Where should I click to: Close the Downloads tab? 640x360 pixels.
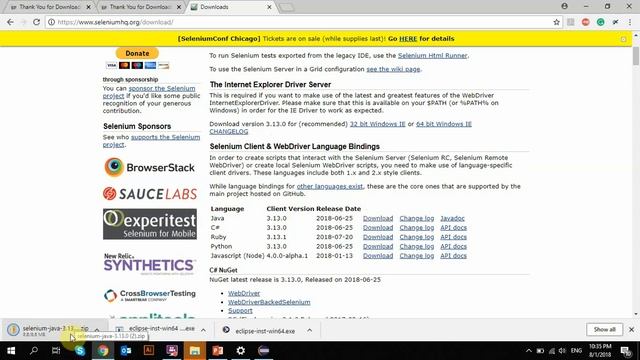tap(269, 7)
